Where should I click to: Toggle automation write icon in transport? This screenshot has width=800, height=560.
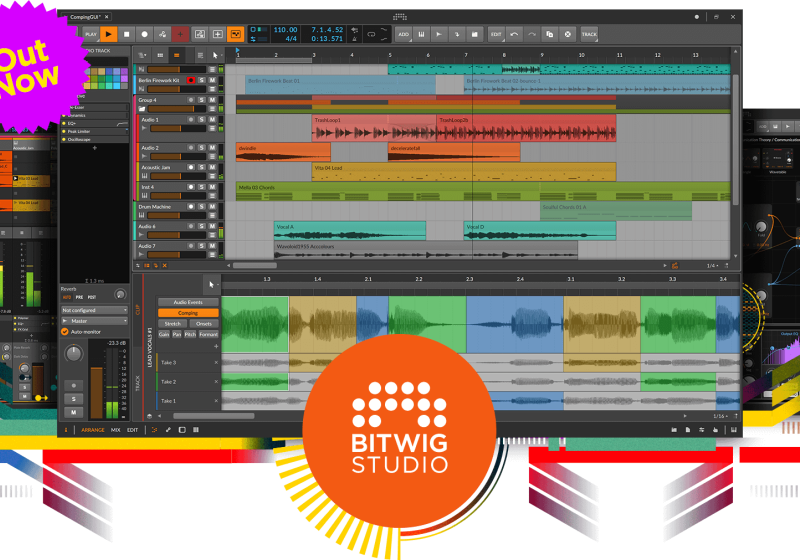coord(162,34)
